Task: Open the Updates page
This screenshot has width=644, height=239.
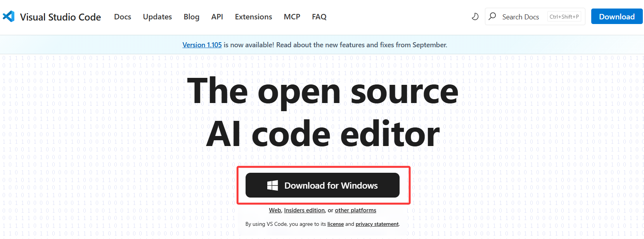Action: pyautogui.click(x=157, y=17)
